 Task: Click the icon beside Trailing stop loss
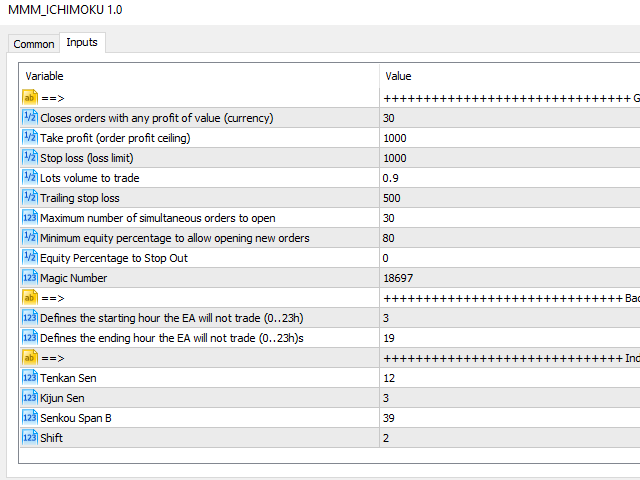pos(29,198)
